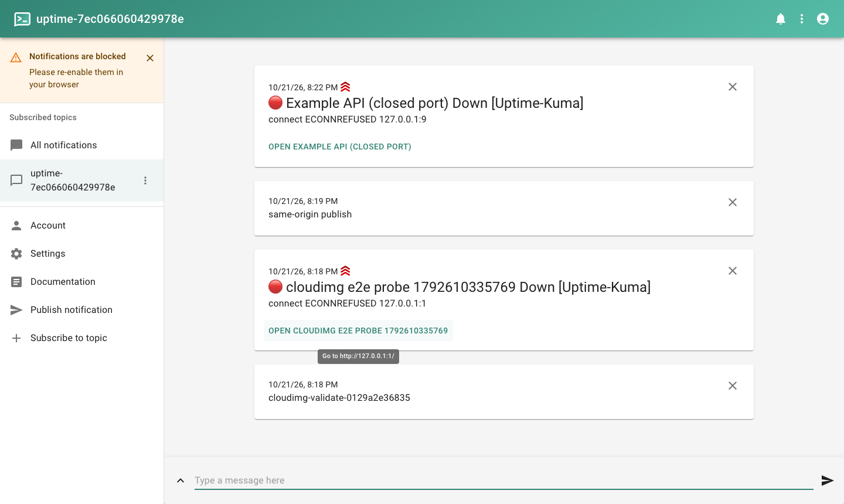The width and height of the screenshot is (844, 504).
Task: Open the top bar three-dot menu
Action: click(x=802, y=19)
